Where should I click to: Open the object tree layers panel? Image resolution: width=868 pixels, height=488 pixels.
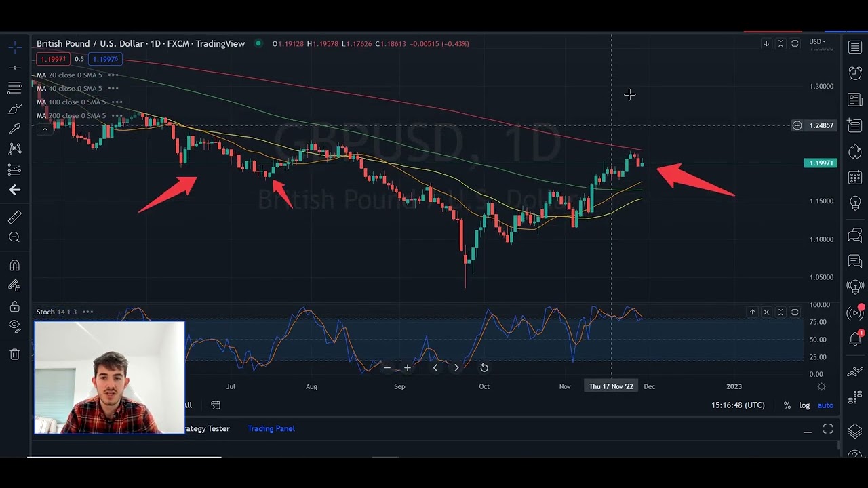(854, 431)
